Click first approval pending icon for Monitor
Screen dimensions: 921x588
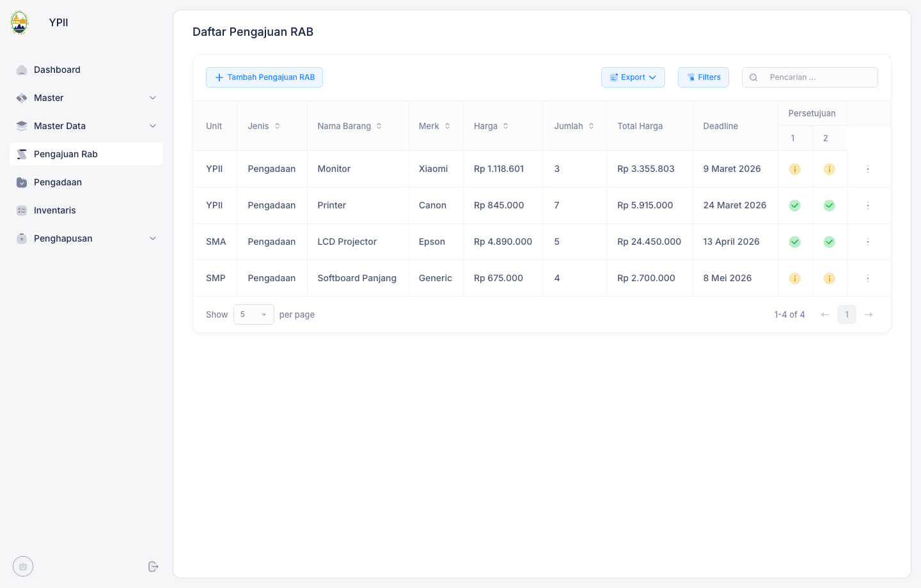(795, 169)
